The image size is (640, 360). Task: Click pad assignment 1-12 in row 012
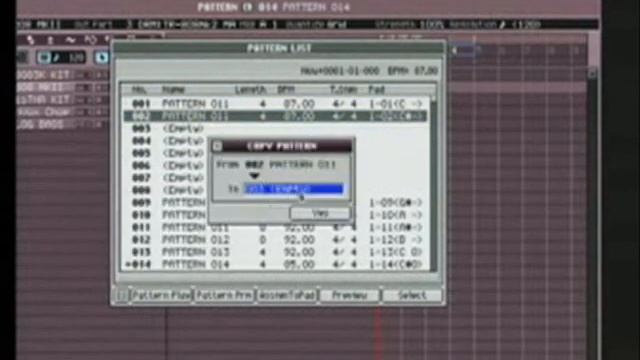[x=395, y=240]
